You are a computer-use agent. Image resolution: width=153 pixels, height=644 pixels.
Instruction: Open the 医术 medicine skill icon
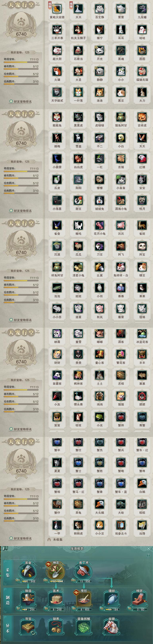(56, 599)
